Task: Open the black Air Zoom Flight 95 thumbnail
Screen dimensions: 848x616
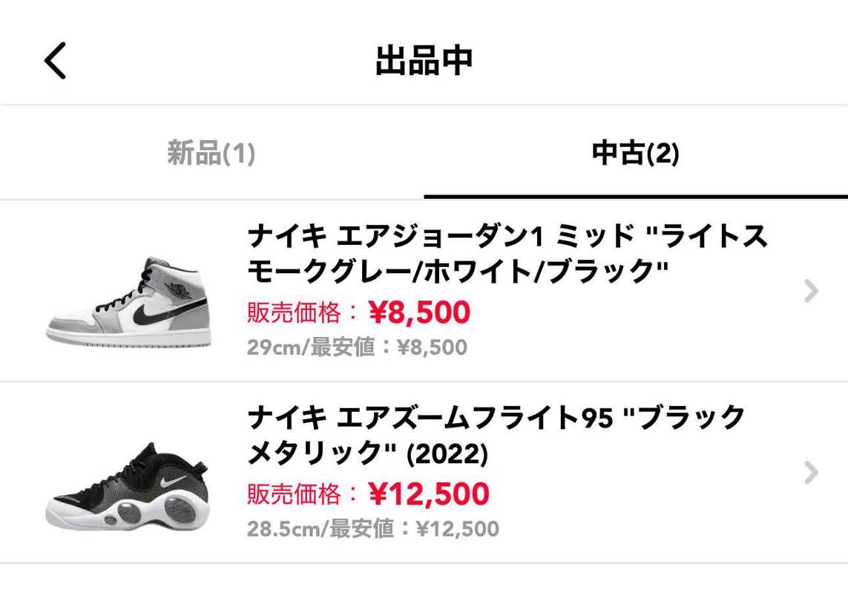Action: point(128,486)
